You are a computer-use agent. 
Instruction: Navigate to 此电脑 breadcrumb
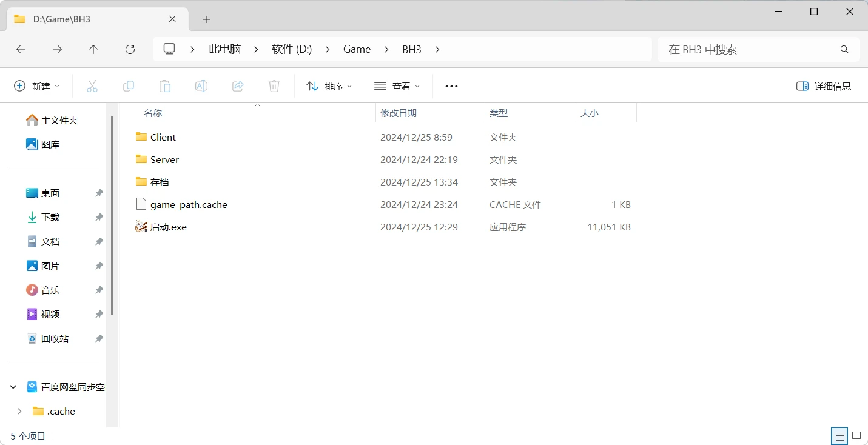click(x=225, y=50)
